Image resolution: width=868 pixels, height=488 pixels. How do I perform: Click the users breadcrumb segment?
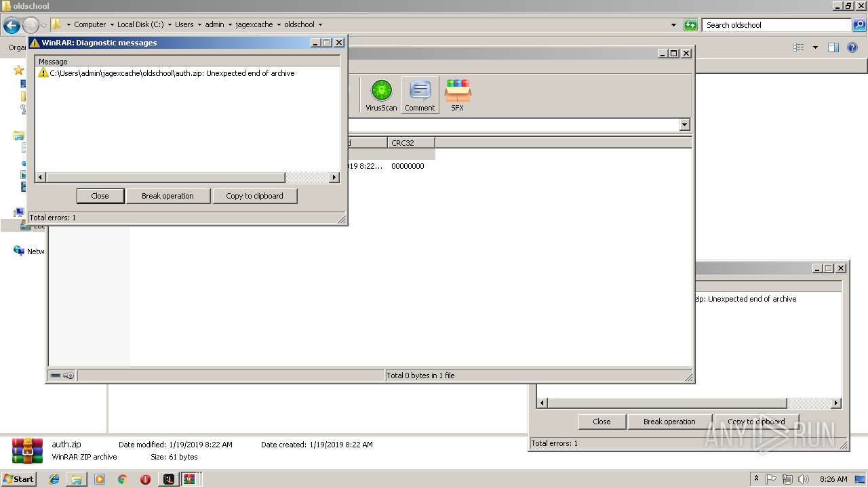pos(184,24)
